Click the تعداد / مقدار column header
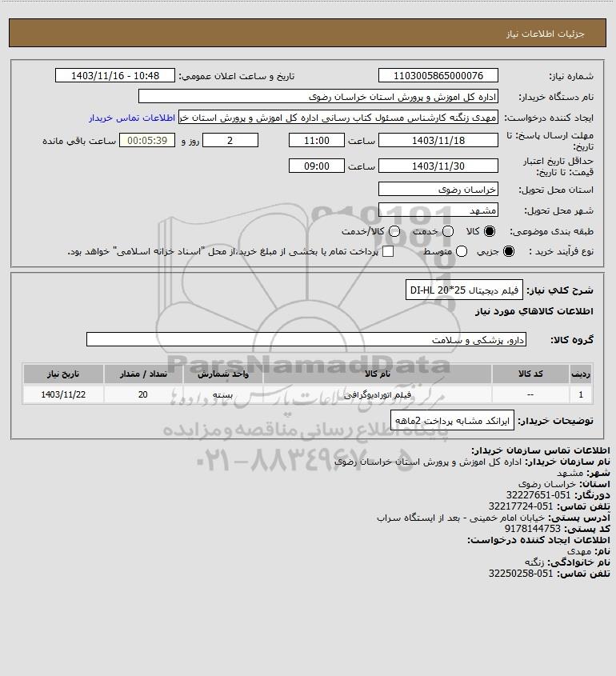Viewport: 616px width, 676px height. (x=143, y=374)
